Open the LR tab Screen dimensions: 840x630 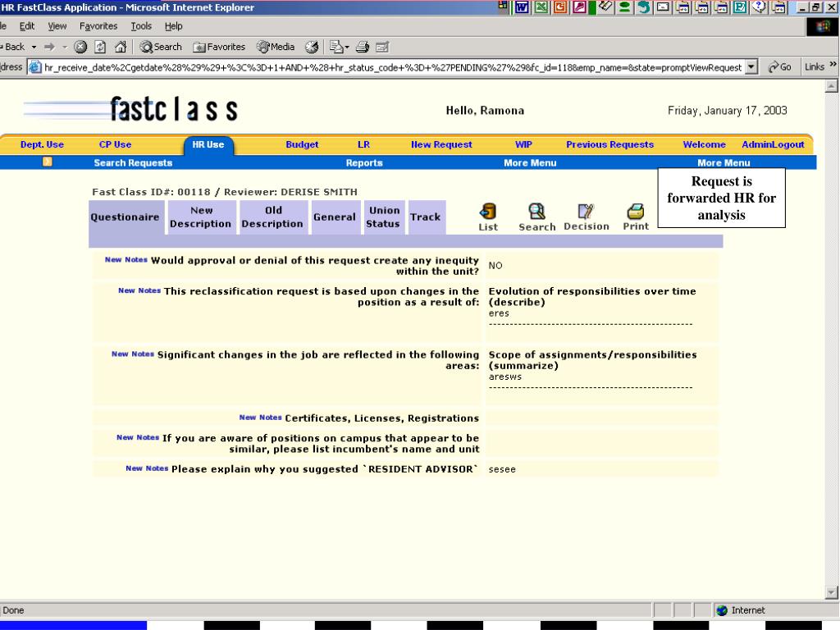tap(363, 144)
